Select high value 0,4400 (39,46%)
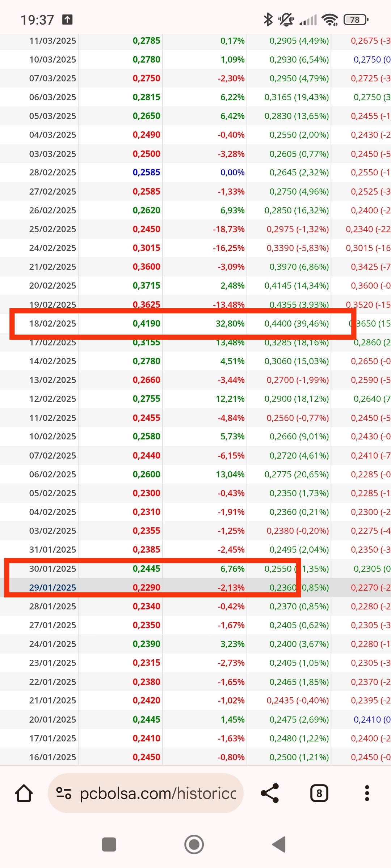 [297, 323]
